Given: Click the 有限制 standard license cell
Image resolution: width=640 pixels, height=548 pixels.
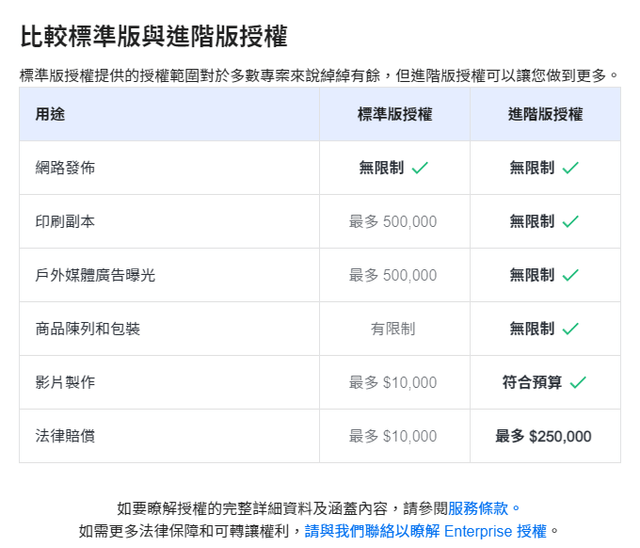Looking at the screenshot, I should [393, 328].
